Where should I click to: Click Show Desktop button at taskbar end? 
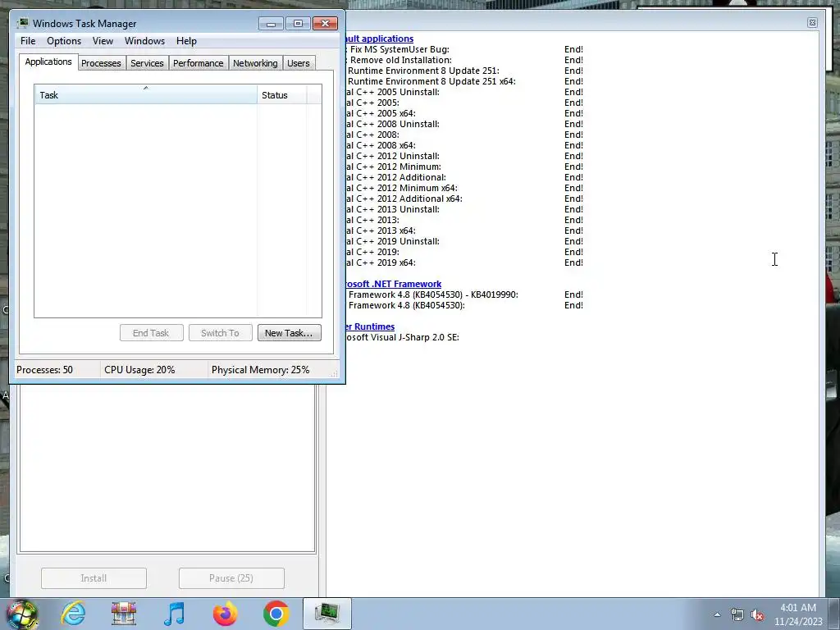click(835, 614)
